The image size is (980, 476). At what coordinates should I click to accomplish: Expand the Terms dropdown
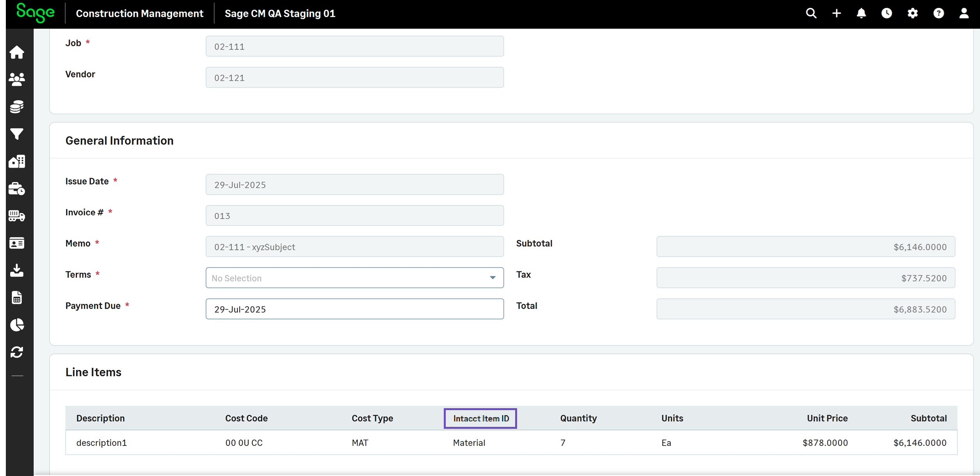pos(354,278)
